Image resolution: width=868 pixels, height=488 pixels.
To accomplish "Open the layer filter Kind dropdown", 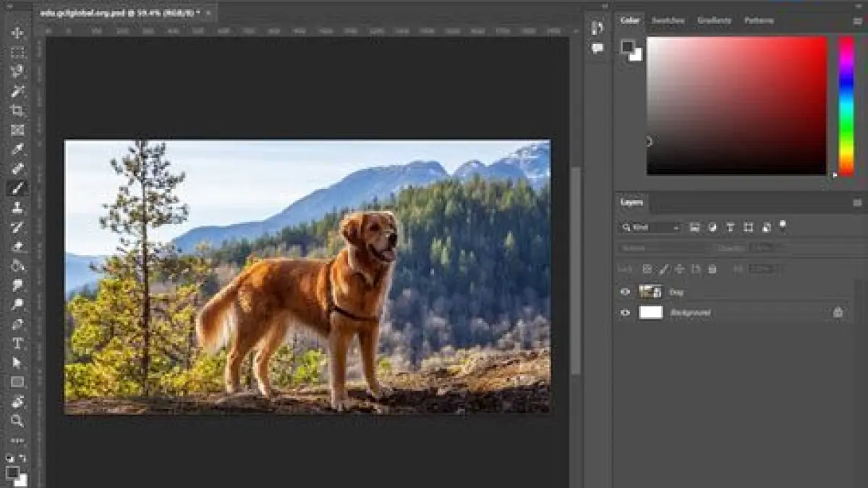I will point(650,227).
